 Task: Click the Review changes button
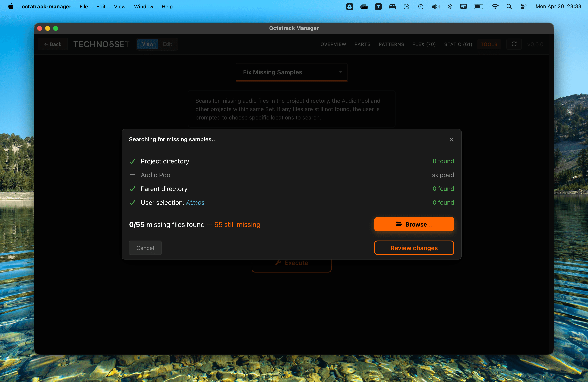pos(414,248)
